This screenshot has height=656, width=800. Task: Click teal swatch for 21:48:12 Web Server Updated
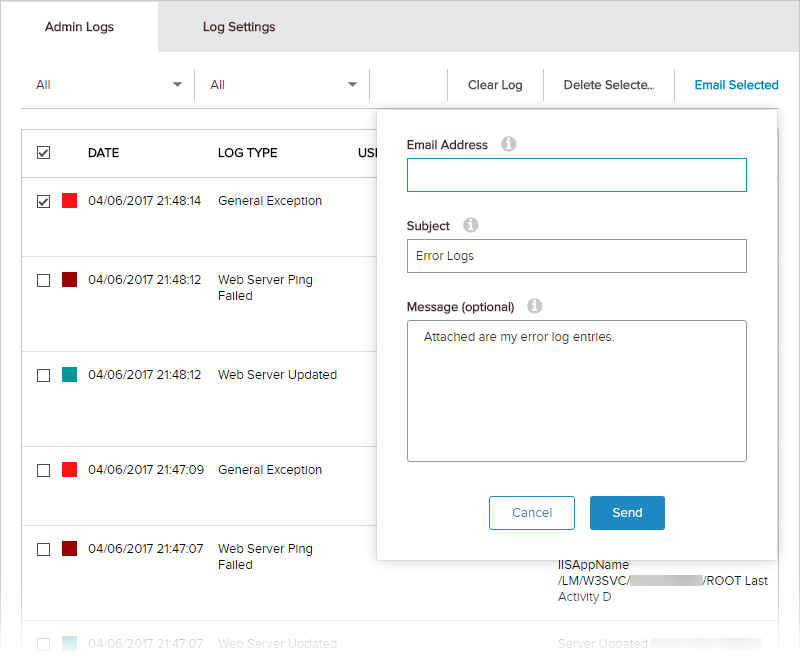point(69,374)
